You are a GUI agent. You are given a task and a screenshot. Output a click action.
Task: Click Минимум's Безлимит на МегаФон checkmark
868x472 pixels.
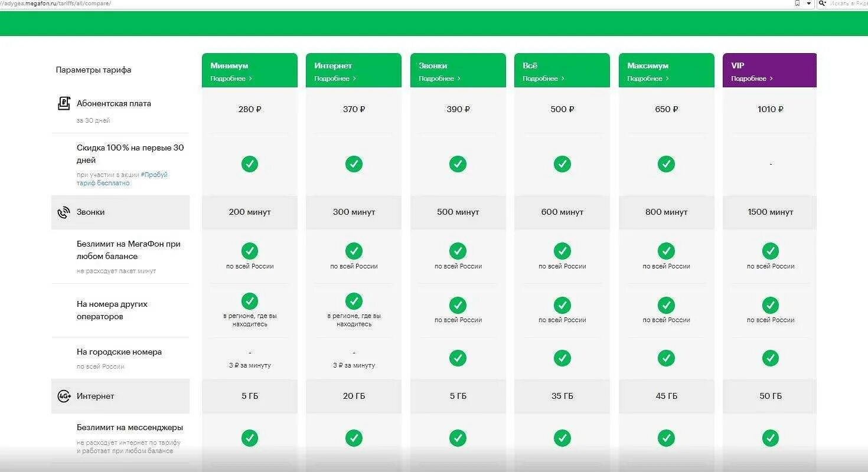pyautogui.click(x=250, y=251)
